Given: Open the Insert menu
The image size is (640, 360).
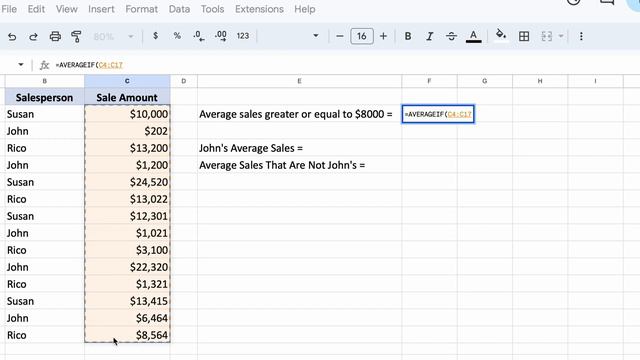Looking at the screenshot, I should [101, 9].
